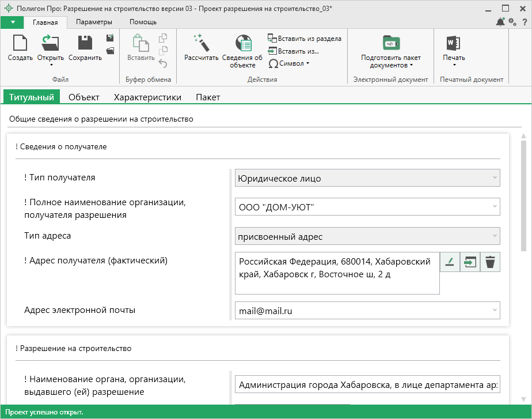Open the notifications bell icon
The image size is (532, 419).
click(x=500, y=22)
